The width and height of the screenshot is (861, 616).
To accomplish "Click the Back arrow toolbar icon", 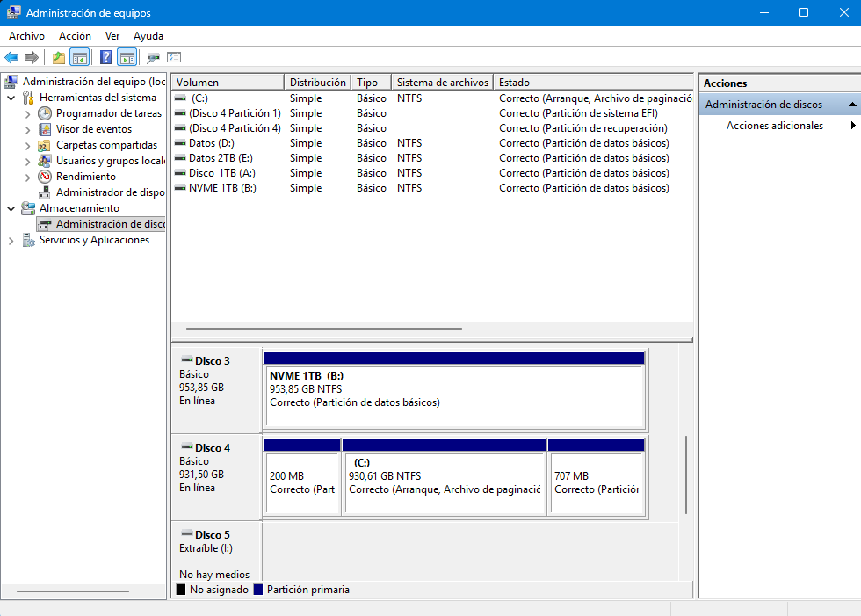I will [11, 57].
